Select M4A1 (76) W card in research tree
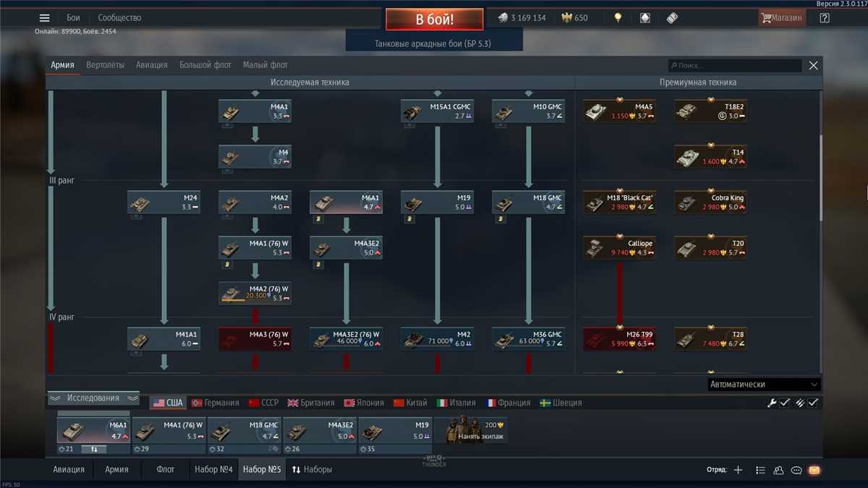 255,248
